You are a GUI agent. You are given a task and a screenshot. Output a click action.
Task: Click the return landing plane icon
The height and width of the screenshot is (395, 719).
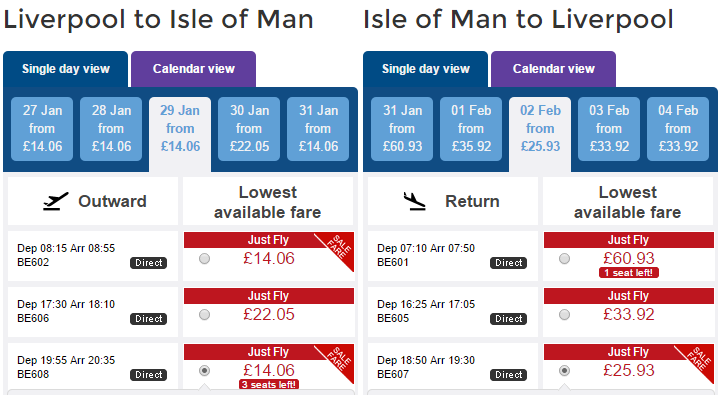pos(415,201)
